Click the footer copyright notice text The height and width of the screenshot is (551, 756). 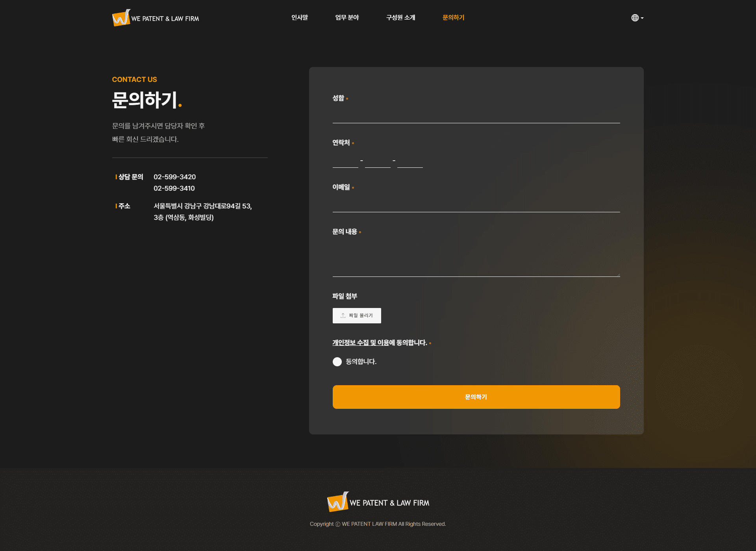tap(378, 524)
